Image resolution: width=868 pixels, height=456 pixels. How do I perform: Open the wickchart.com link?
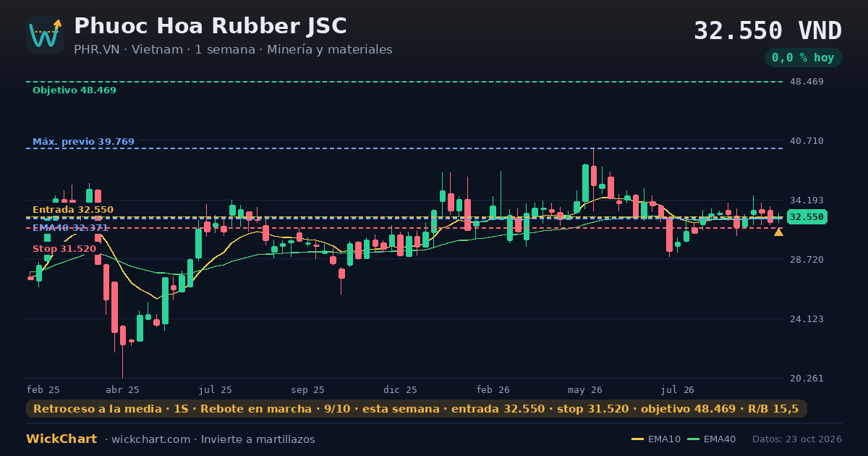[151, 439]
